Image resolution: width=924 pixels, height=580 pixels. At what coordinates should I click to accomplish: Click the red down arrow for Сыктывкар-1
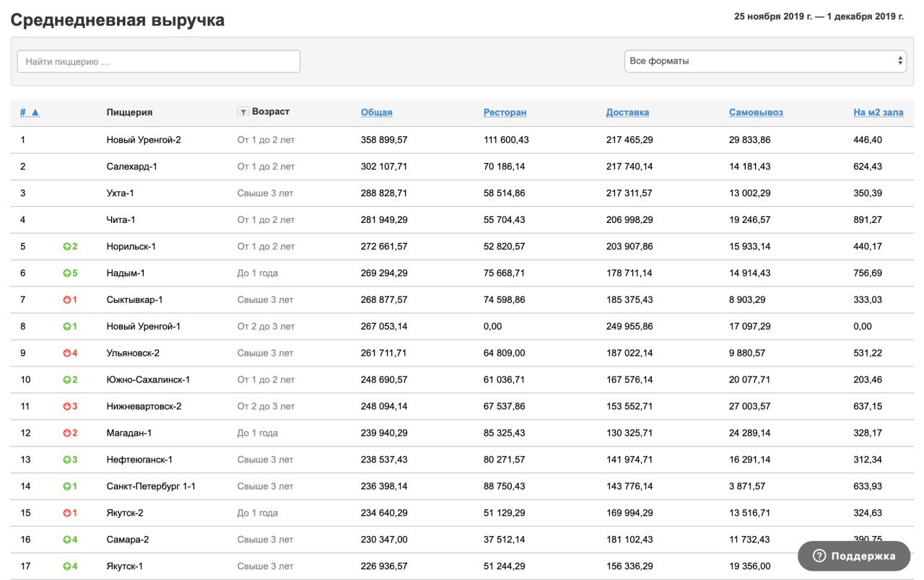click(67, 300)
